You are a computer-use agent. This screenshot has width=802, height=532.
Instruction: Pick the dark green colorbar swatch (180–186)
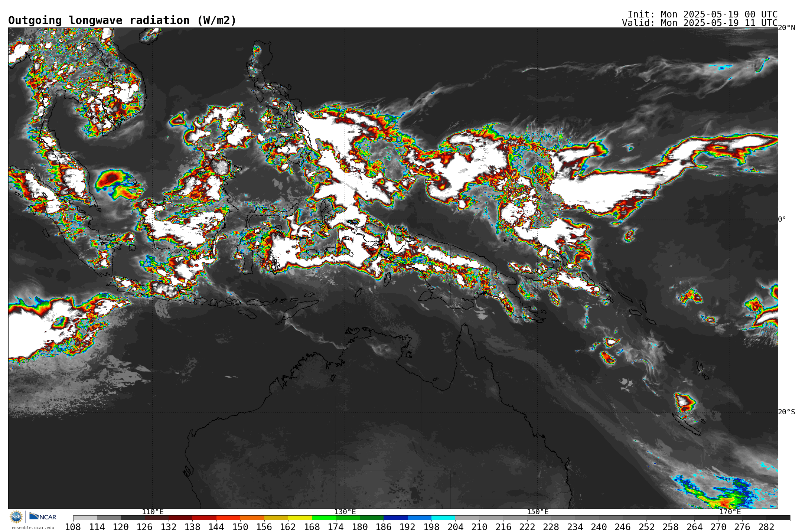pyautogui.click(x=372, y=518)
